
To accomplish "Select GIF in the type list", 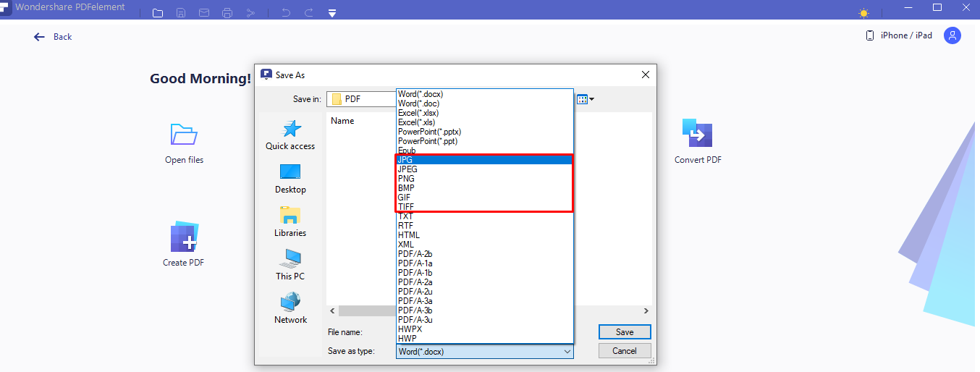I will [x=485, y=198].
